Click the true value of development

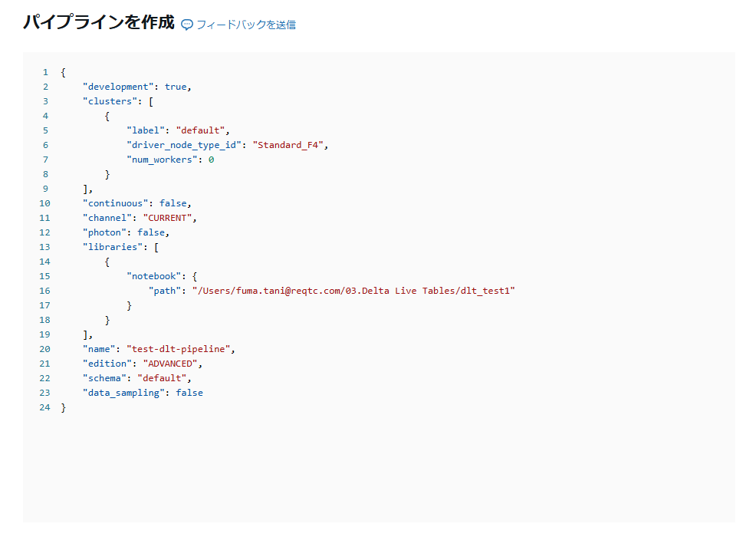tap(176, 87)
